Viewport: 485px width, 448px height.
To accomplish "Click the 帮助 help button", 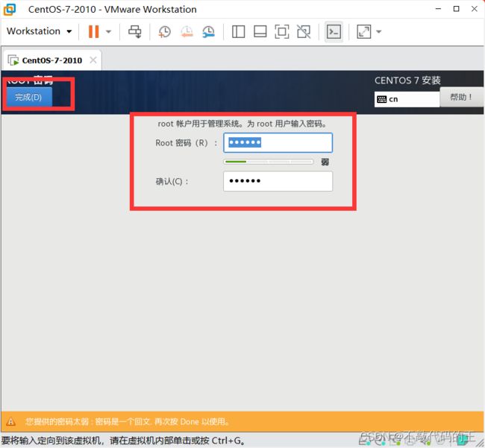I will pyautogui.click(x=461, y=97).
